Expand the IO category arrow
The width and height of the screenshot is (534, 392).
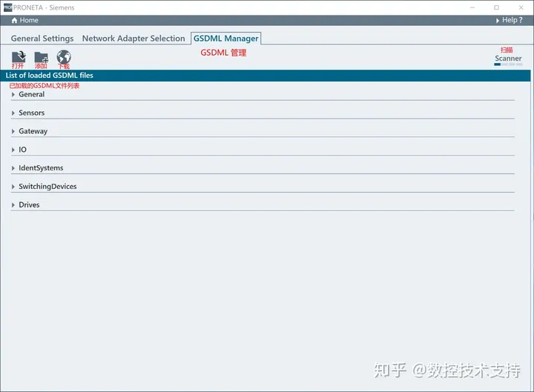[x=13, y=150]
